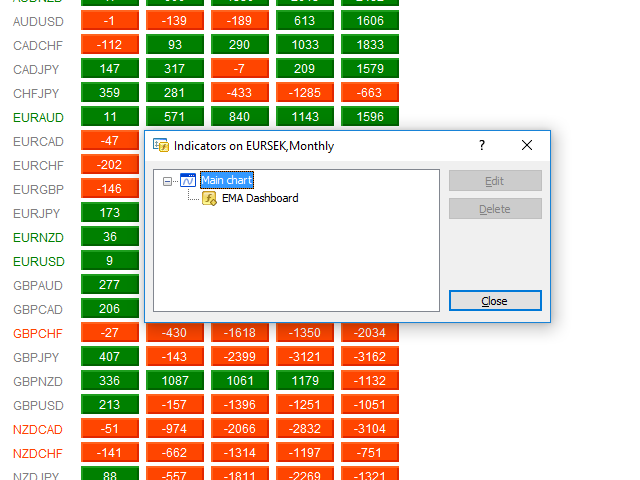Click the NZDCHF pair label
The image size is (640, 480).
pos(38,454)
